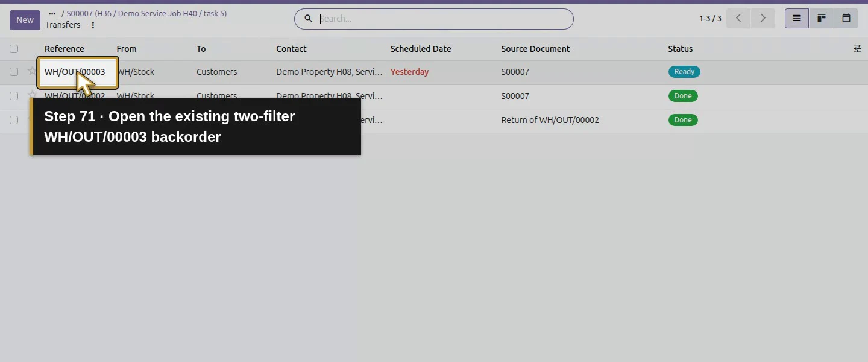Click the Ready status badge
This screenshot has width=868, height=362.
click(684, 72)
